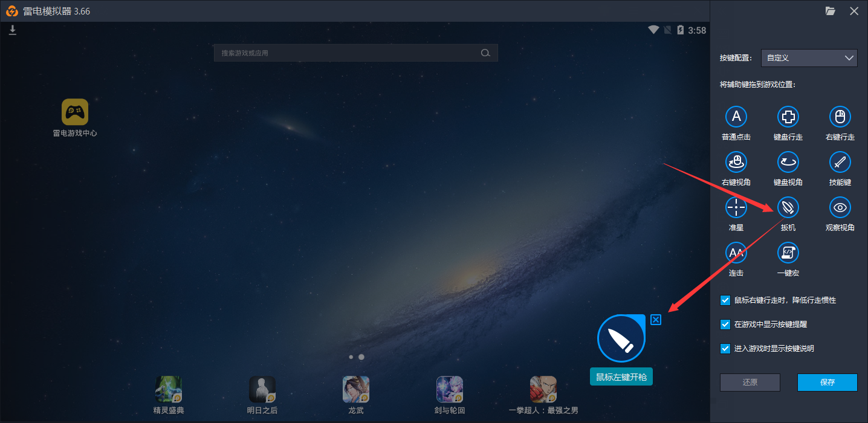Click the 搜索游戏或应用 search field
This screenshot has height=423, width=868.
tap(356, 53)
